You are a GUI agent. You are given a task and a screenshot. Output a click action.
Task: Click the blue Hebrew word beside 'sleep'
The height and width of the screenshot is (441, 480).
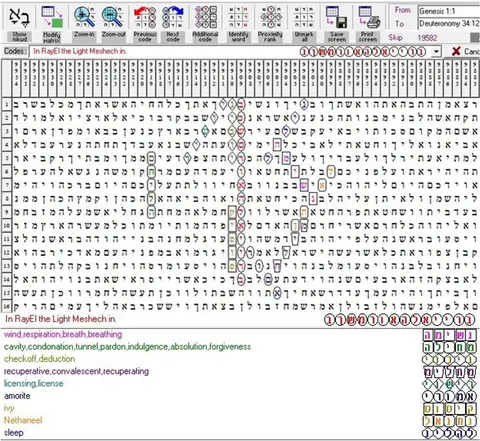450,433
